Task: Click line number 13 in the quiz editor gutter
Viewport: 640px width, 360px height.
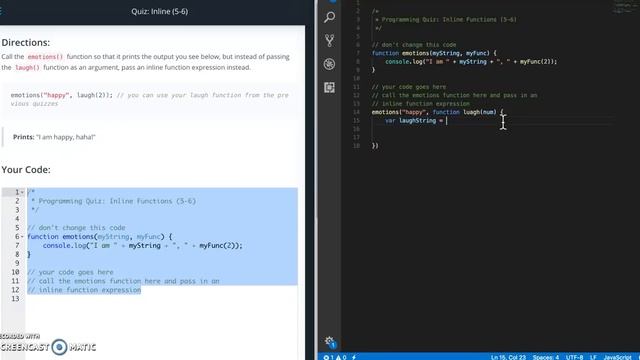Action: 15,299
